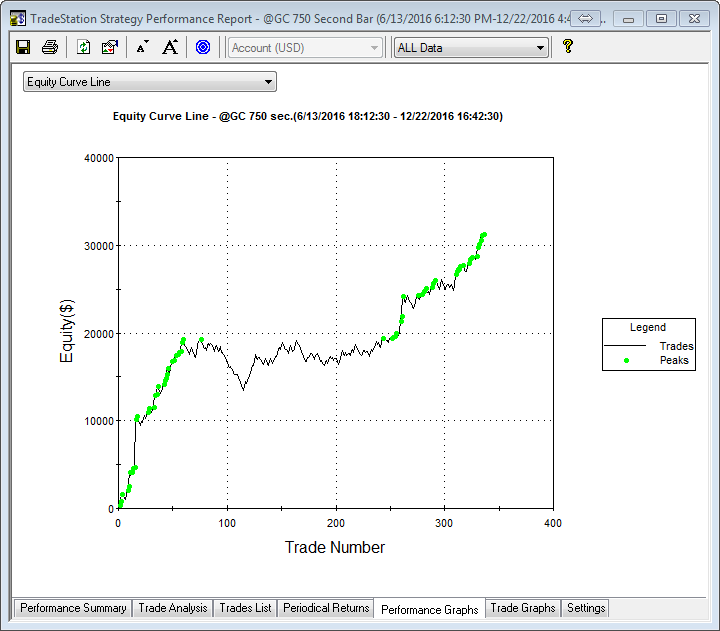Viewport: 720px width, 631px height.
Task: Click the Save report floppy disk icon
Action: [x=23, y=47]
